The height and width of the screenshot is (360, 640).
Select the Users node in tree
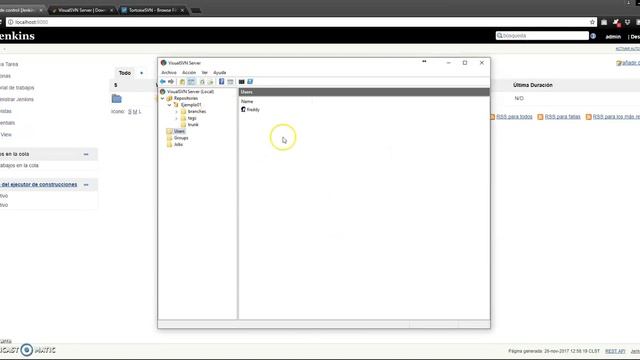pyautogui.click(x=179, y=131)
